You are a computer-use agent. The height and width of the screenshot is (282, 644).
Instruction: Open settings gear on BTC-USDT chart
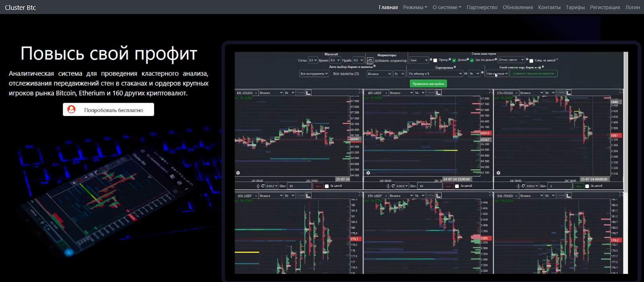pos(368,173)
